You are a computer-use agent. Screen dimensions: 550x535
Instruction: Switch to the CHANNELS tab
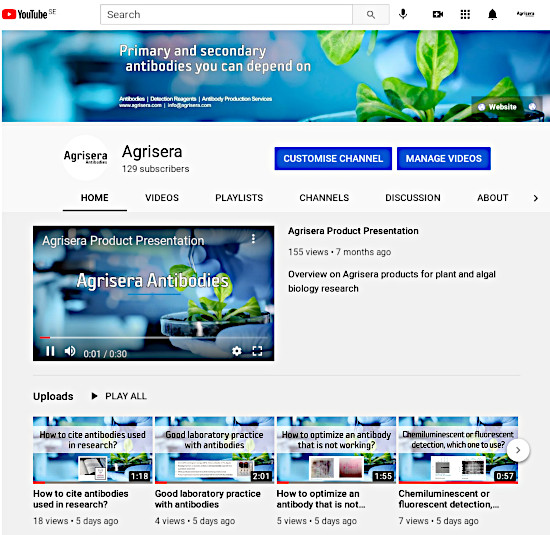click(x=324, y=198)
